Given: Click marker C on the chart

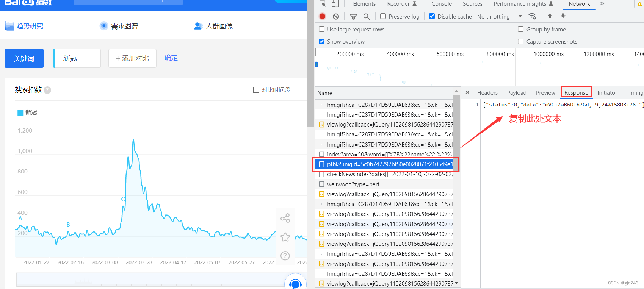Looking at the screenshot, I should coord(123,199).
